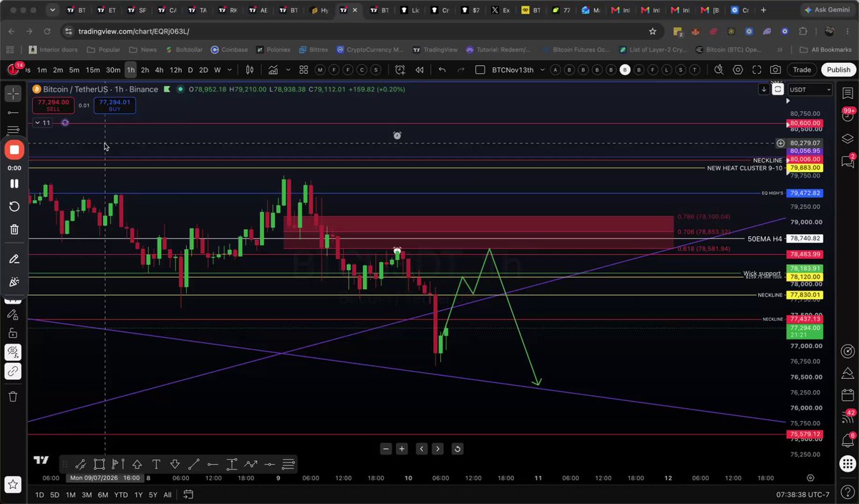Screen dimensions: 859x504
Task: Open the candlestick chart style picker
Action: pyautogui.click(x=250, y=69)
